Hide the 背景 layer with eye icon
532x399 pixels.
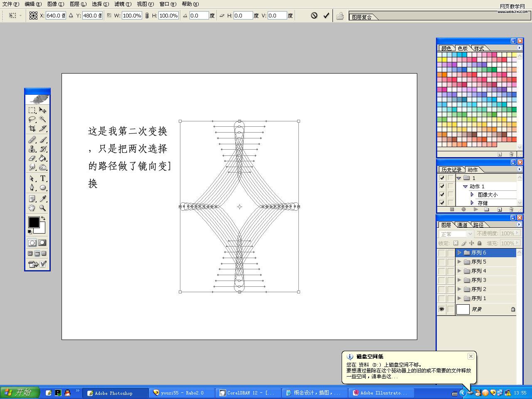coord(442,309)
